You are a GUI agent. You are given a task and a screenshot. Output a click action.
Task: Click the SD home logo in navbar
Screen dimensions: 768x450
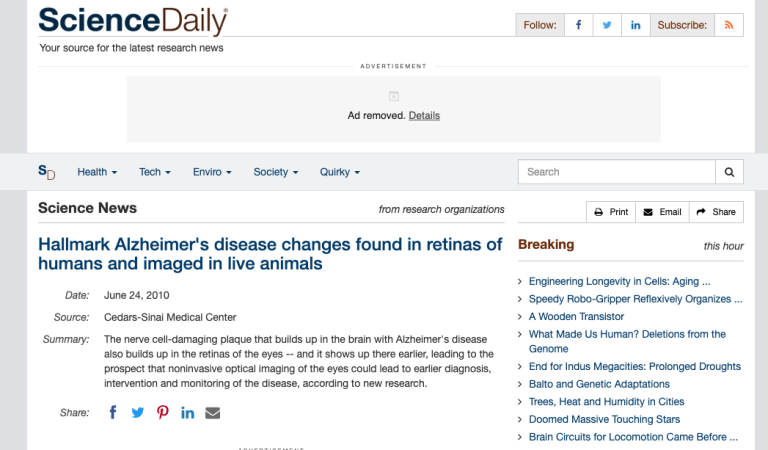46,172
